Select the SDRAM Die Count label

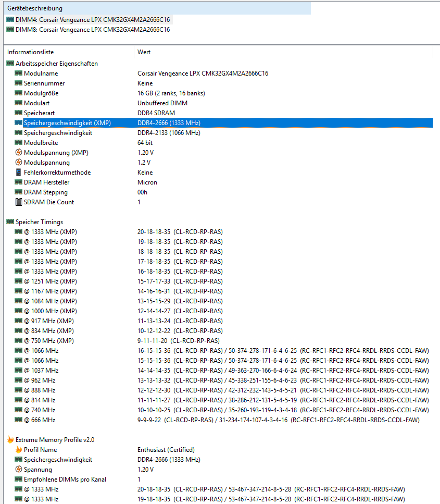49,202
